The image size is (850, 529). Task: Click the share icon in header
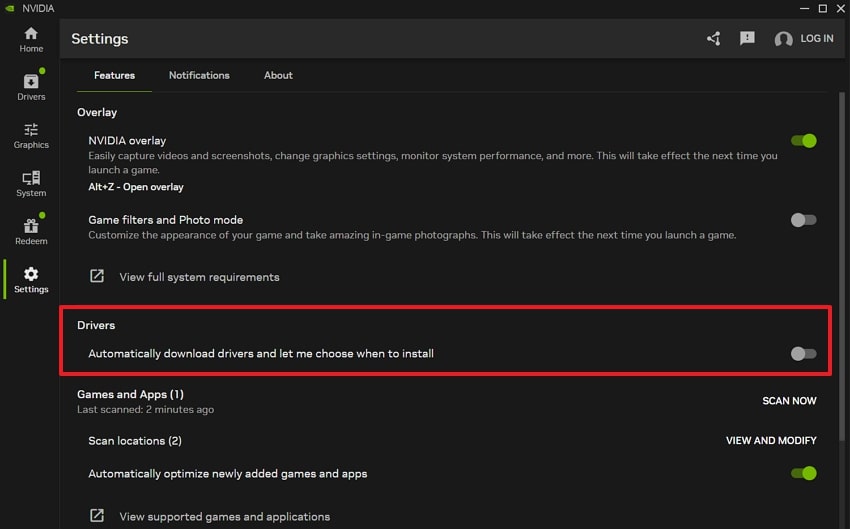click(x=713, y=38)
